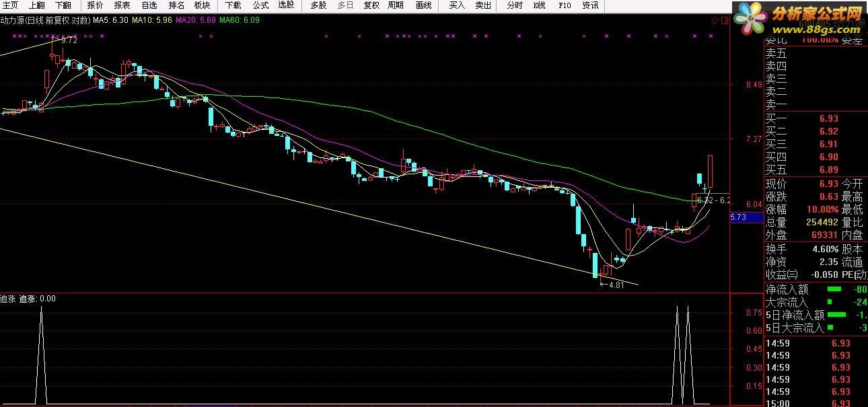Screen dimensions: 868x407
Task: Toggle 复权 price adjustment
Action: coord(371,5)
